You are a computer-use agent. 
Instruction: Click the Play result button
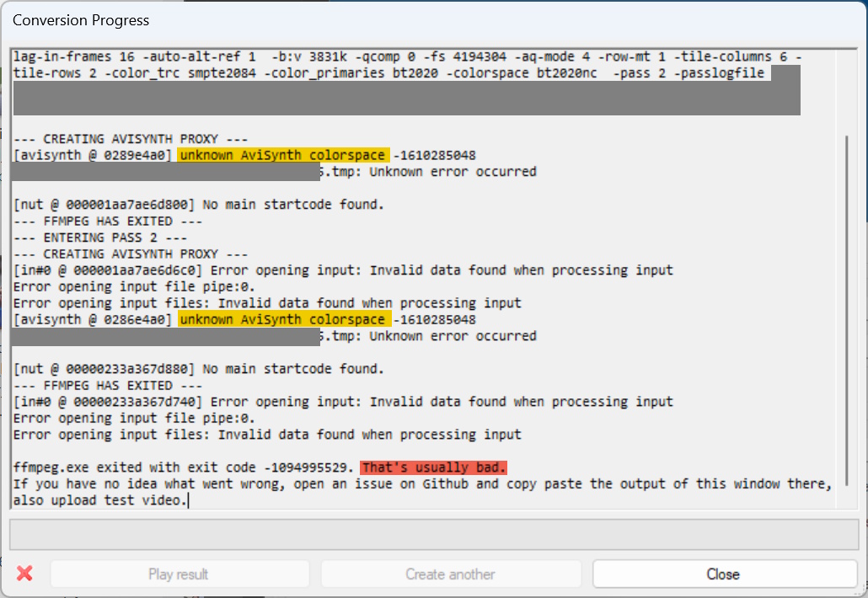coord(179,574)
